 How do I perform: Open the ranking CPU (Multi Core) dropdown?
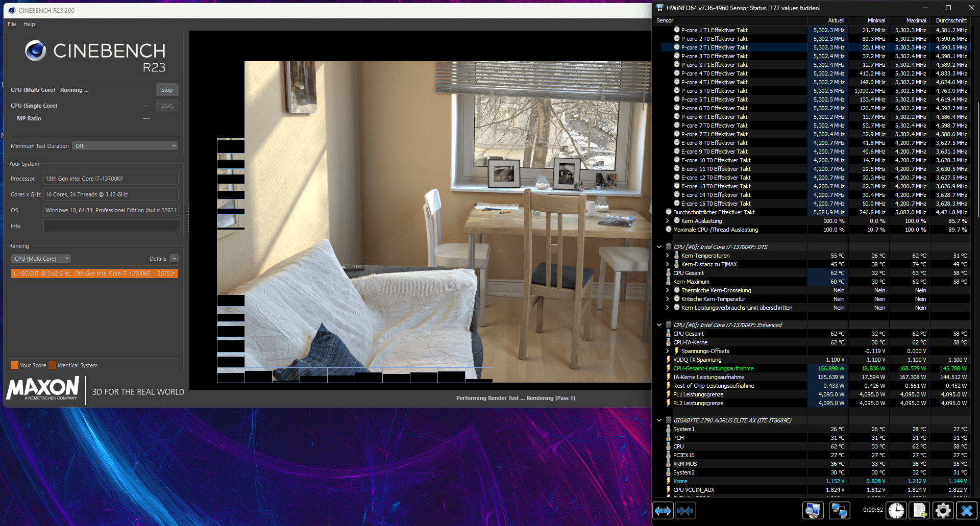[41, 259]
